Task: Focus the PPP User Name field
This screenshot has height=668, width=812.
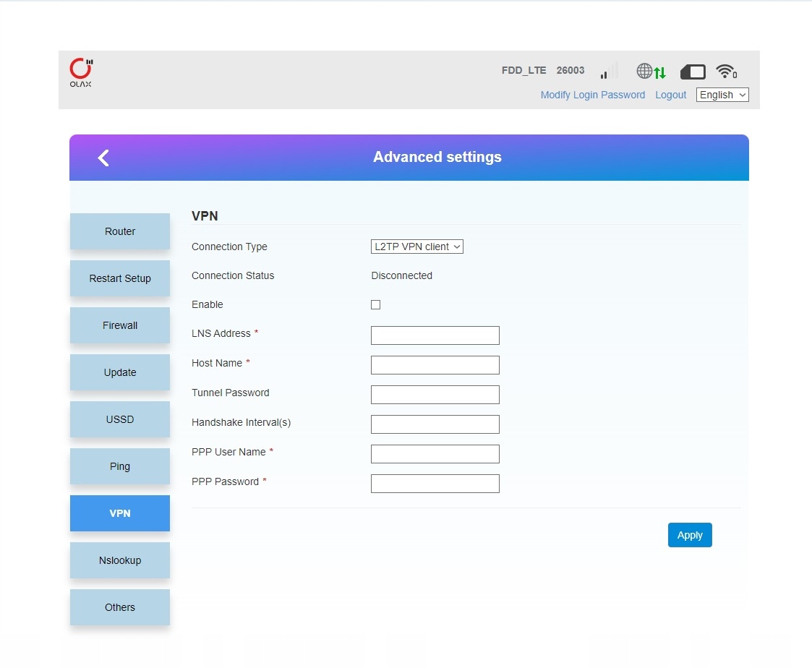Action: [435, 454]
